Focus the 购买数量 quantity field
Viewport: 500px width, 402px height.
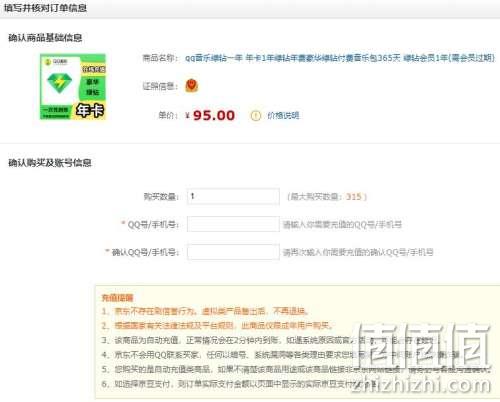pyautogui.click(x=233, y=196)
